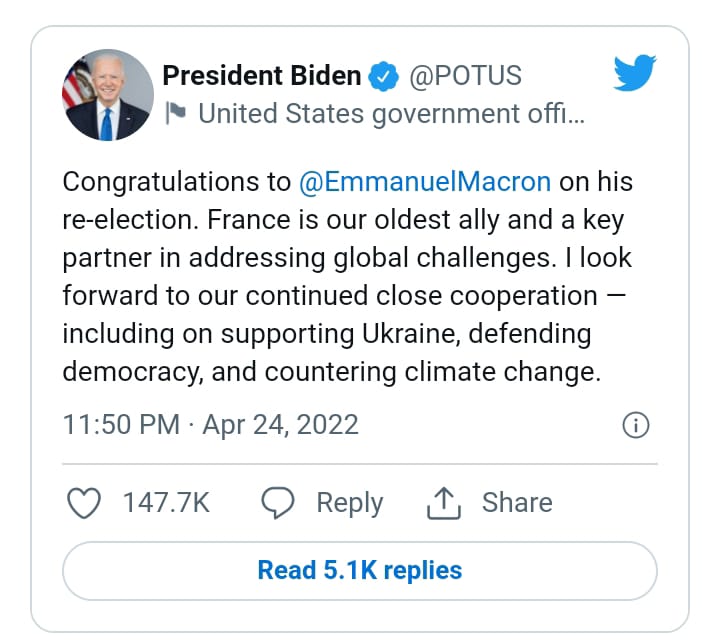The height and width of the screenshot is (644, 719).
Task: Click the 147.7K likes count
Action: (x=166, y=503)
